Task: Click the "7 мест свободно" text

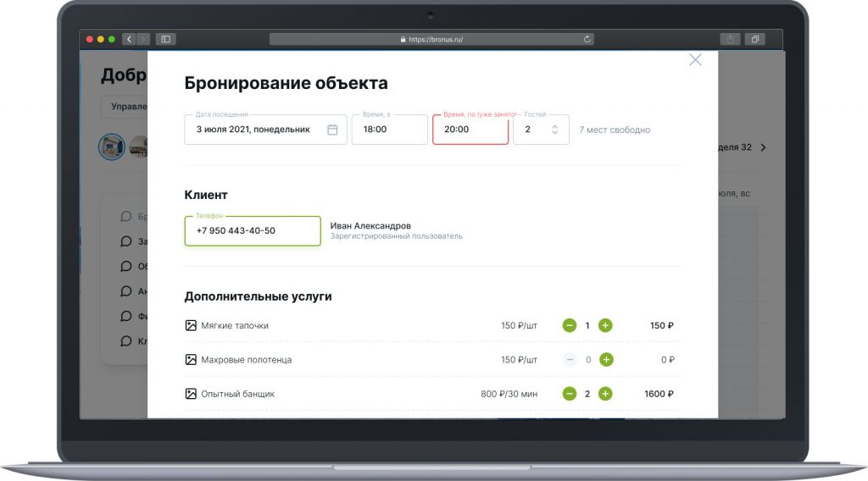Action: [x=615, y=130]
